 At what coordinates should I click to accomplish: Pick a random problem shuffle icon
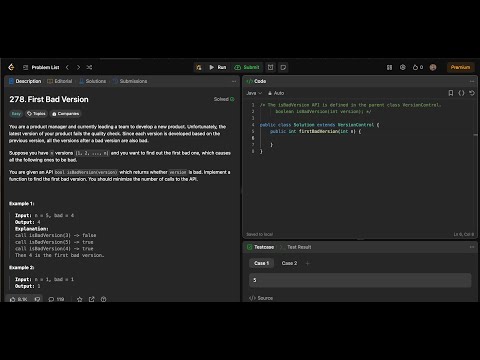[89, 67]
